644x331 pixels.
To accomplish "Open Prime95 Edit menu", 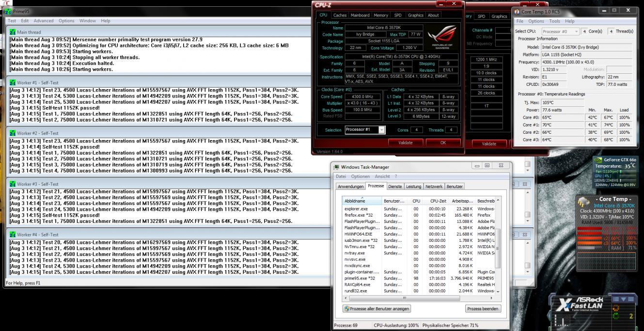I will [25, 21].
